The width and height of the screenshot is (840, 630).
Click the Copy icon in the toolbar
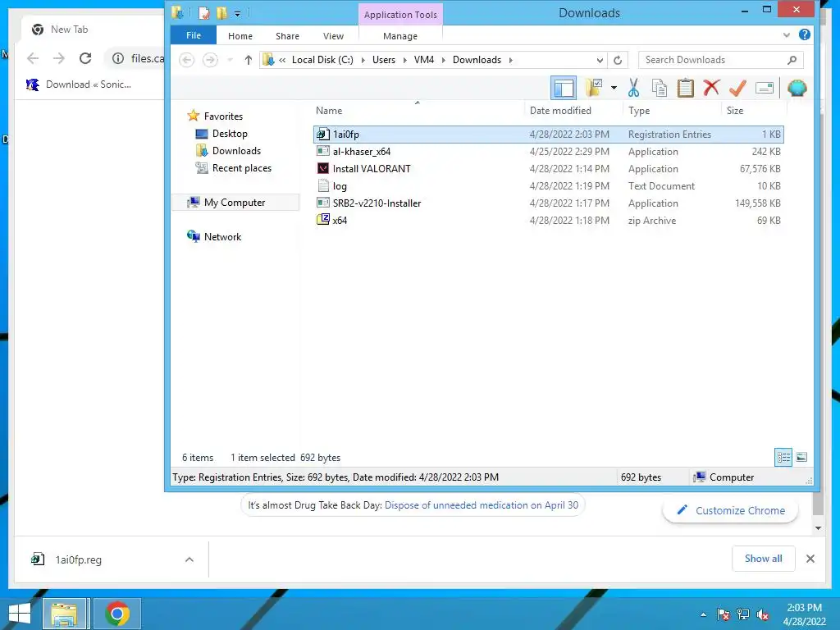coord(660,88)
